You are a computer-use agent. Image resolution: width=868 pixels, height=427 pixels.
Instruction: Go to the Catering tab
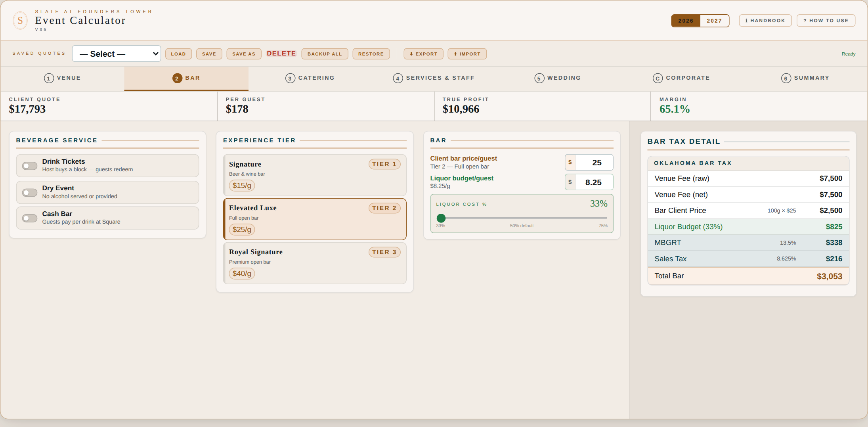(310, 78)
